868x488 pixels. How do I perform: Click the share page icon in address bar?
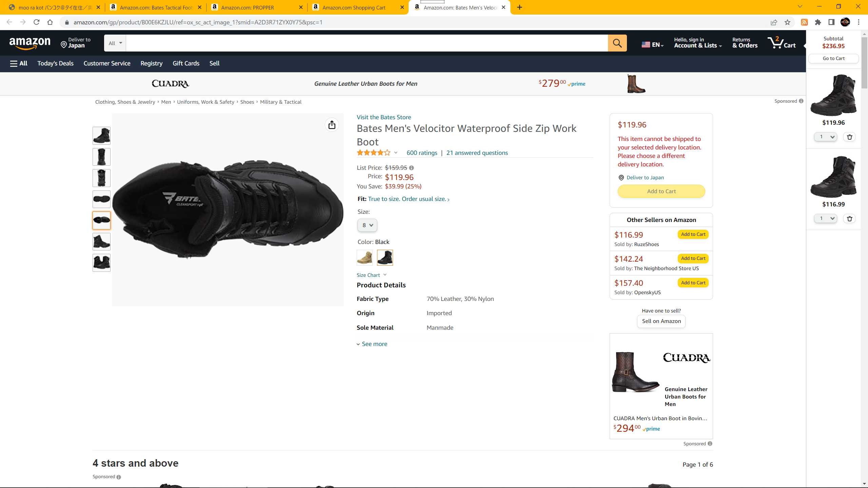[x=774, y=22]
